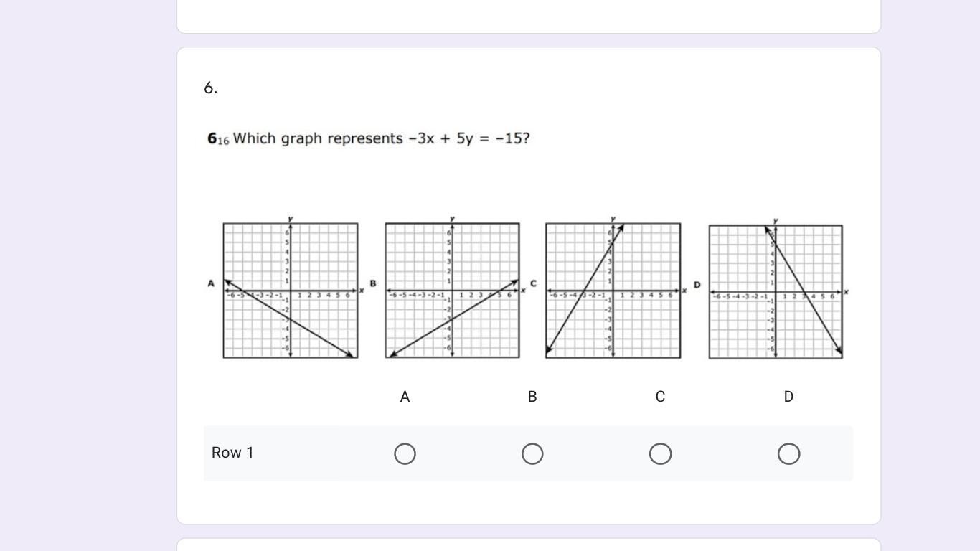This screenshot has width=980, height=551.
Task: Click the question number 6. heading
Action: tap(210, 88)
